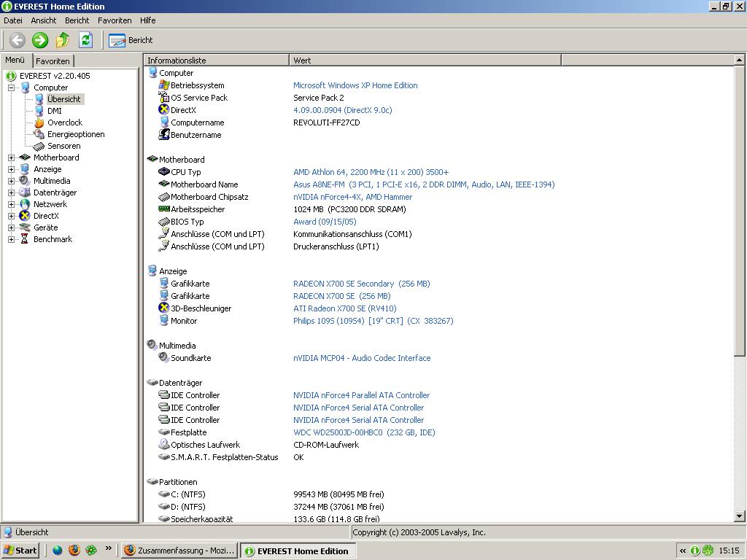Click the Optisches Laufwerk disc icon

(x=164, y=444)
